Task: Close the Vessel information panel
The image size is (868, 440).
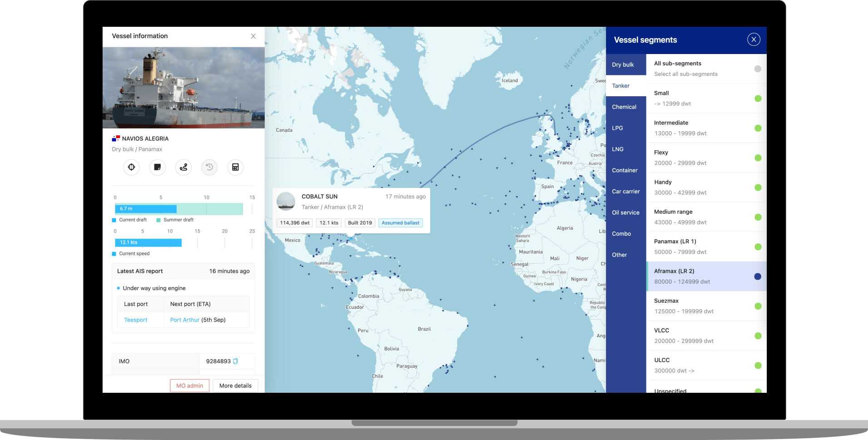Action: pos(253,36)
